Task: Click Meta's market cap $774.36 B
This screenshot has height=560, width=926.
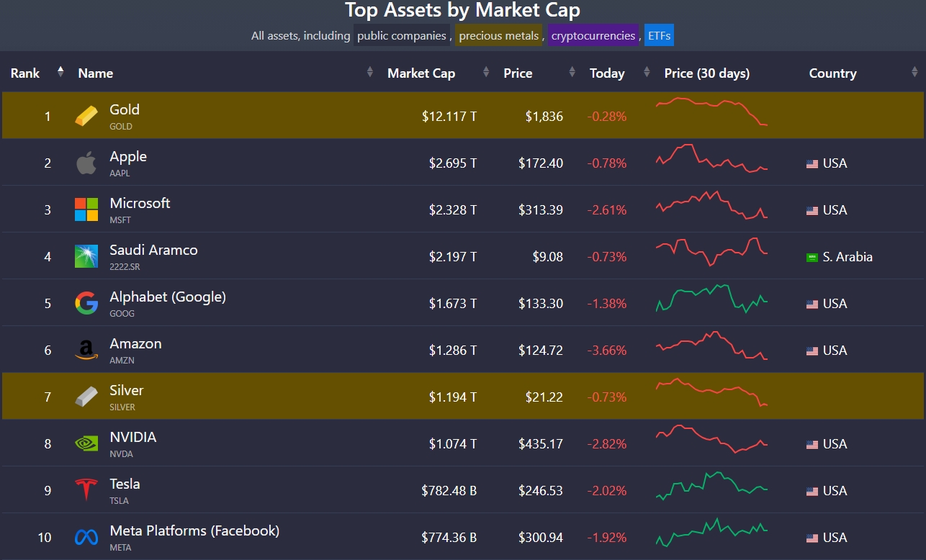Action: click(449, 538)
